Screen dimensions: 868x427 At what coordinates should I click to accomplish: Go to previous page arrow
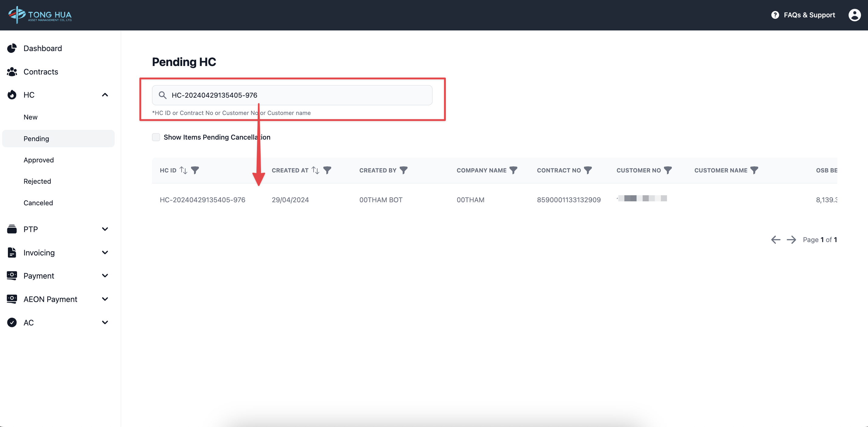776,240
